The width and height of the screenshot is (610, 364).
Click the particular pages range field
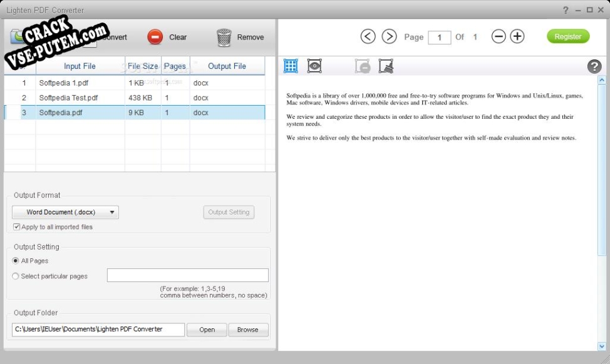point(187,275)
